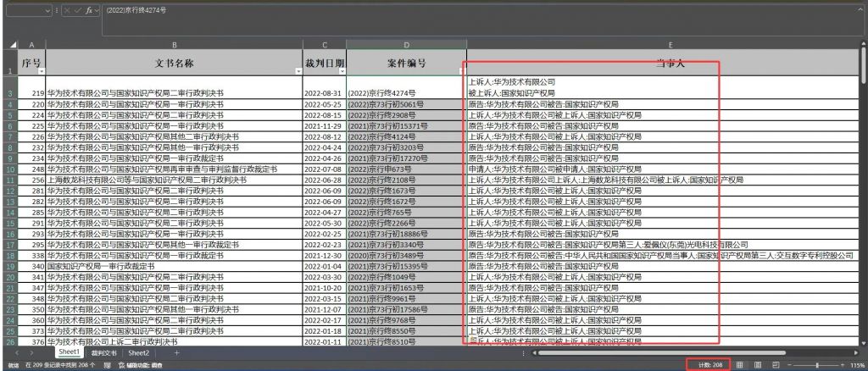Screen dimensions: 868x371
Task: Switch to Sheet2 tab
Action: [x=138, y=352]
